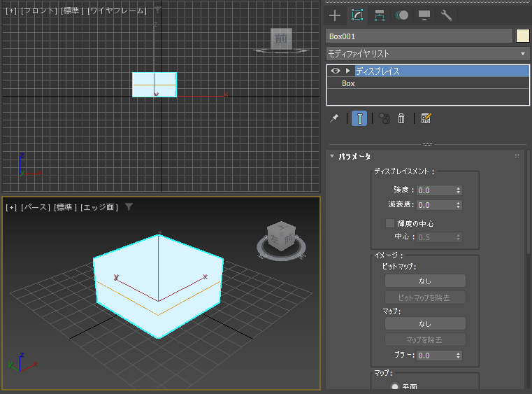
Task: Open the Utilities wrench tab
Action: click(x=447, y=15)
